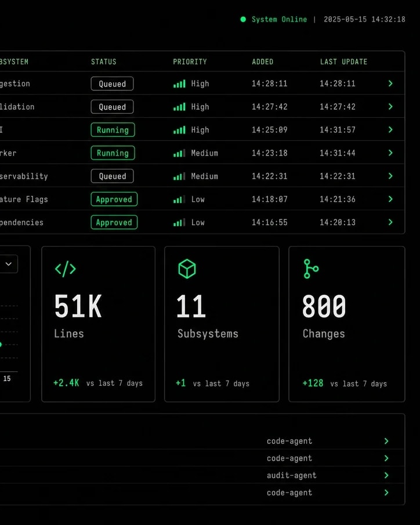Sort by STATUS column header

click(x=104, y=61)
